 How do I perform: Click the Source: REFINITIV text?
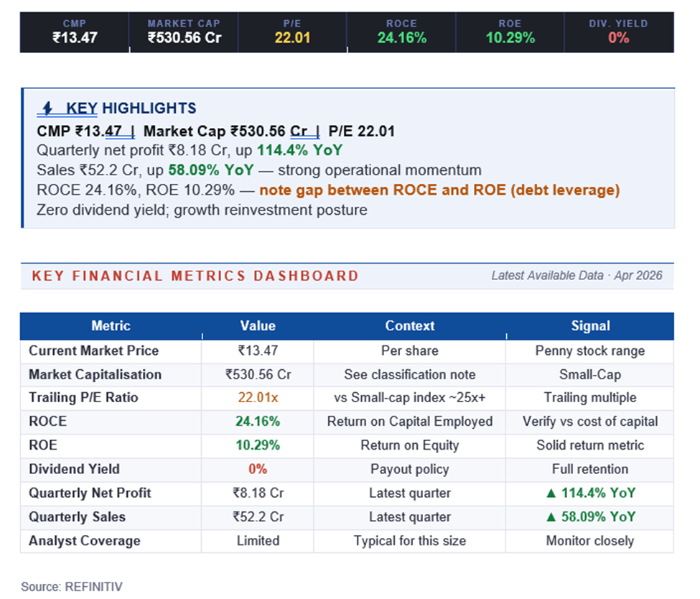(72, 587)
